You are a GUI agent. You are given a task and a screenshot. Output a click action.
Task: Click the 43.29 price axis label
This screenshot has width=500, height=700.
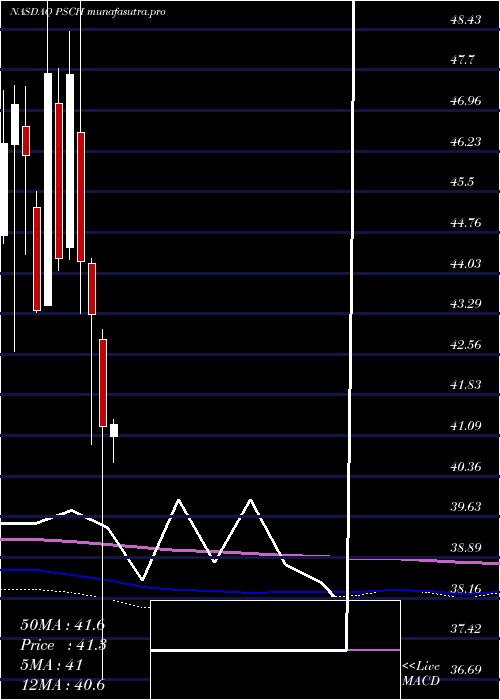(x=465, y=304)
